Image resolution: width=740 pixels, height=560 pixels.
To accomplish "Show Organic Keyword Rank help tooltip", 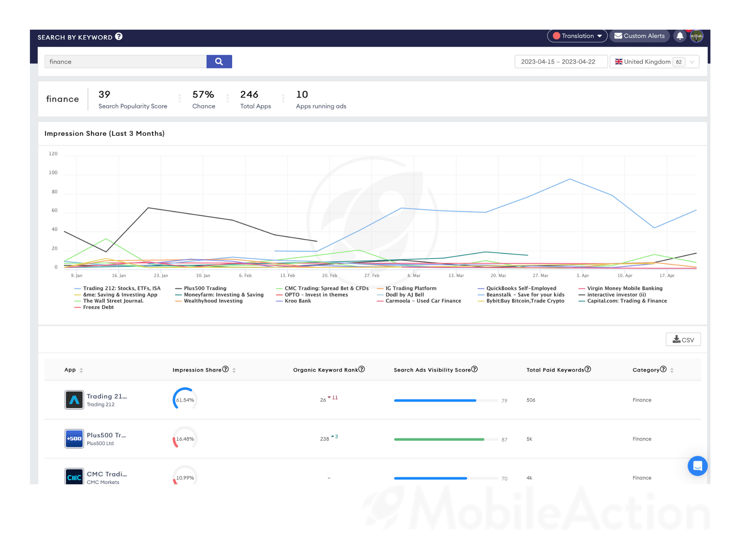I will tap(362, 369).
